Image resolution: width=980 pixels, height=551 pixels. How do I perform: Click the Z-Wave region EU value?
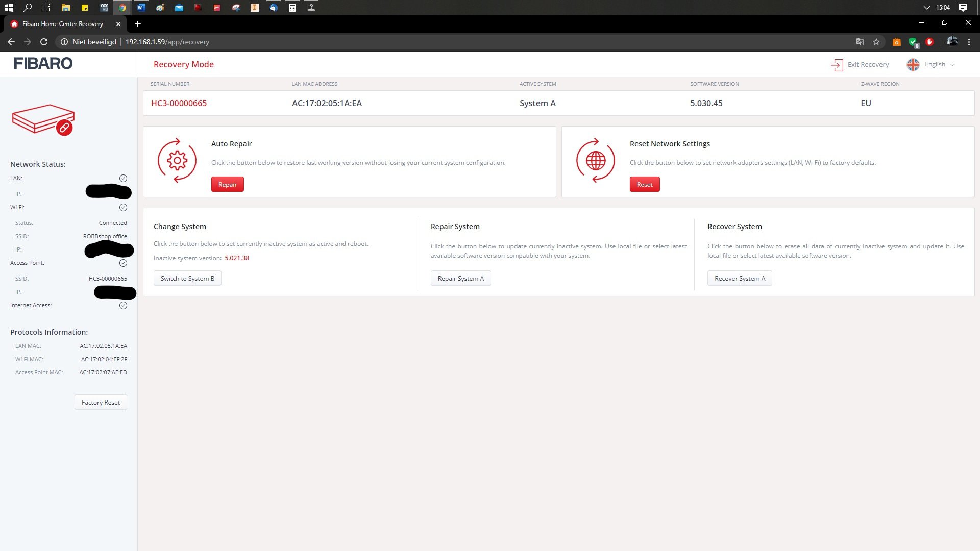point(866,103)
